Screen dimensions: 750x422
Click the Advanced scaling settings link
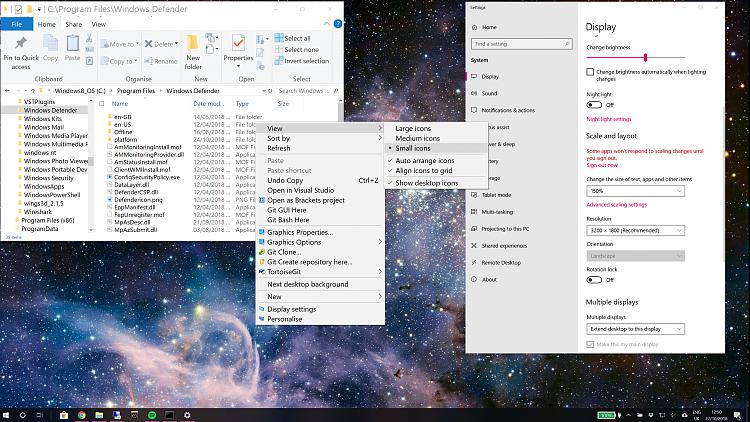tap(617, 205)
